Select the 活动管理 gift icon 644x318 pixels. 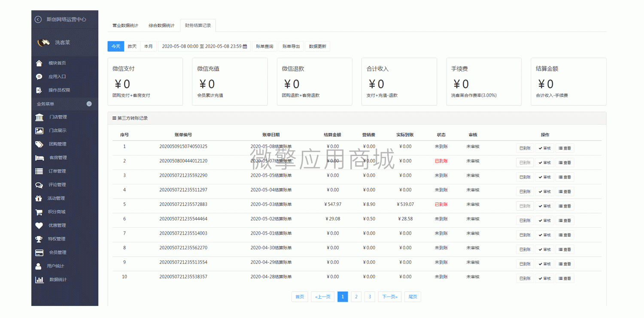coord(39,198)
